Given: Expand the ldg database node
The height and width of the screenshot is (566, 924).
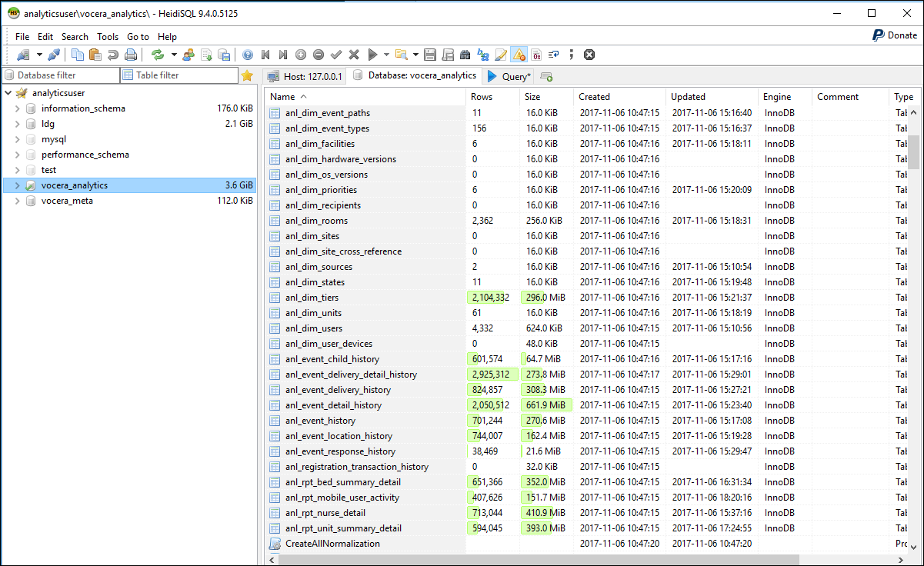Looking at the screenshot, I should (18, 124).
